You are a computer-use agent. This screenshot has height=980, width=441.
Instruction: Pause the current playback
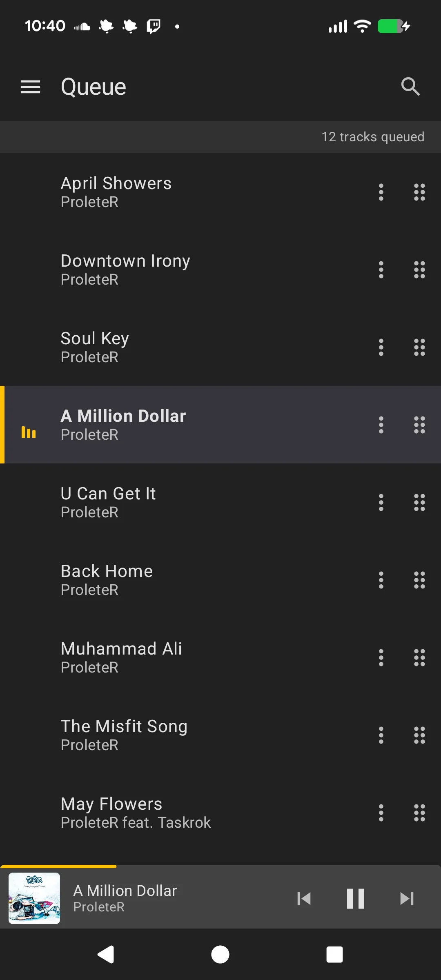coord(355,898)
